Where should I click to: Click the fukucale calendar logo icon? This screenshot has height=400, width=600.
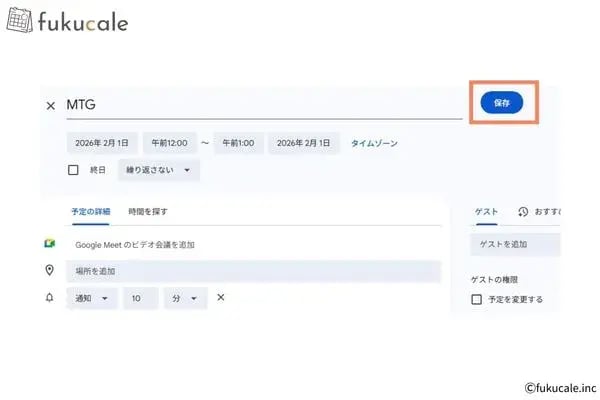tap(20, 21)
